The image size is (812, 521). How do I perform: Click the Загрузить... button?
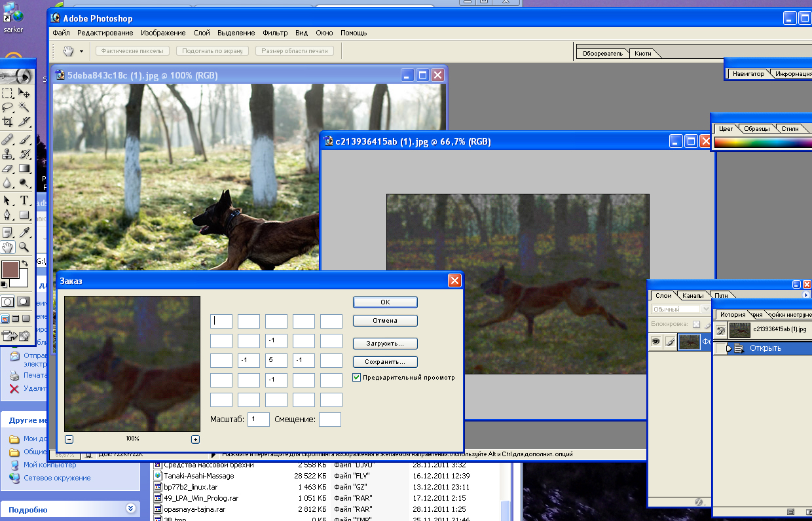pyautogui.click(x=385, y=343)
